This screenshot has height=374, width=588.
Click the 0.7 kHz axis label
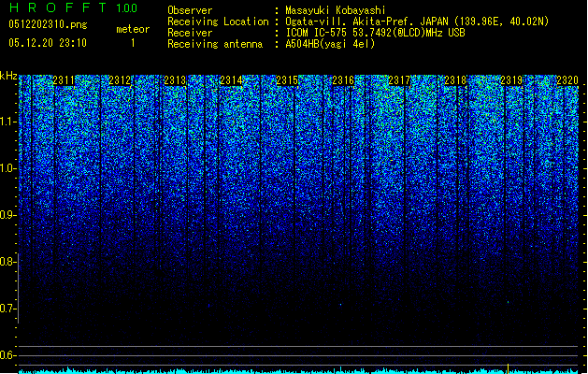(7, 309)
